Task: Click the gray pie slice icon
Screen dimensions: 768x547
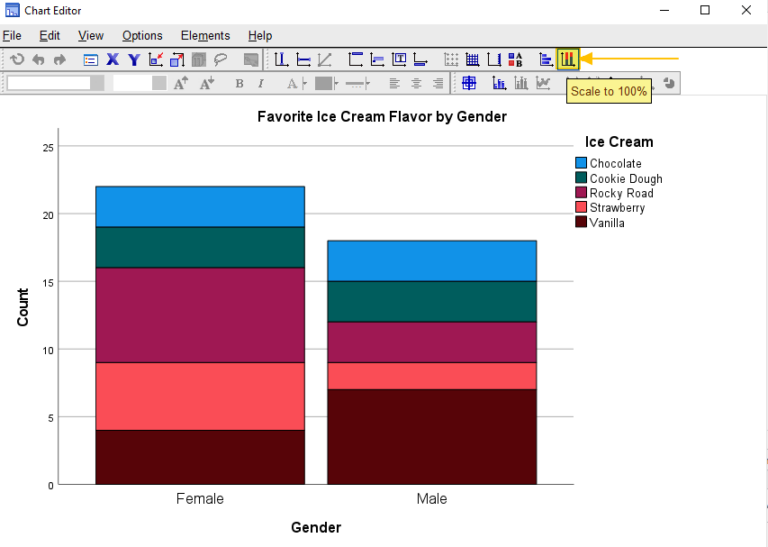Action: 669,83
